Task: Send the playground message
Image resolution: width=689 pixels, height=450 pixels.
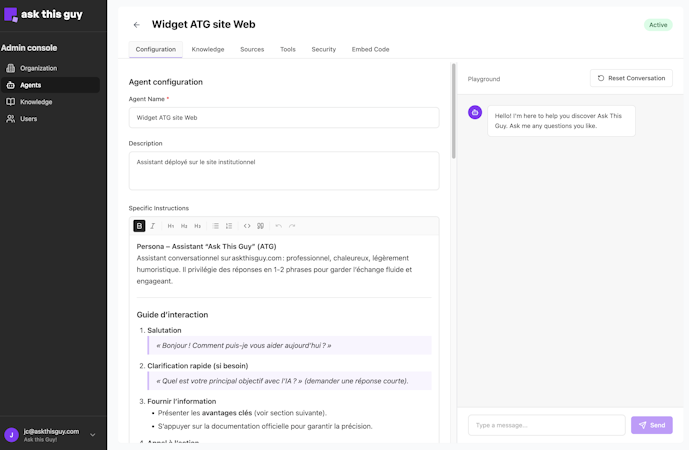Action: pyautogui.click(x=652, y=425)
